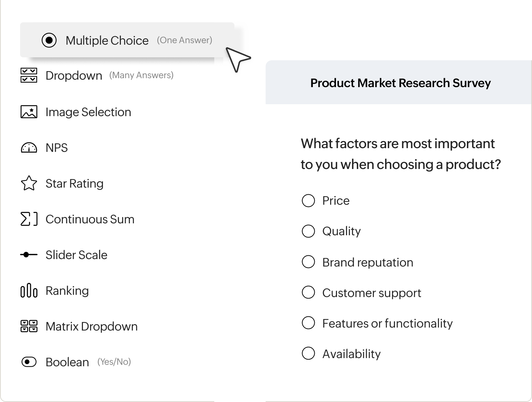532x402 pixels.
Task: Select the NPS gauge icon
Action: pos(29,148)
